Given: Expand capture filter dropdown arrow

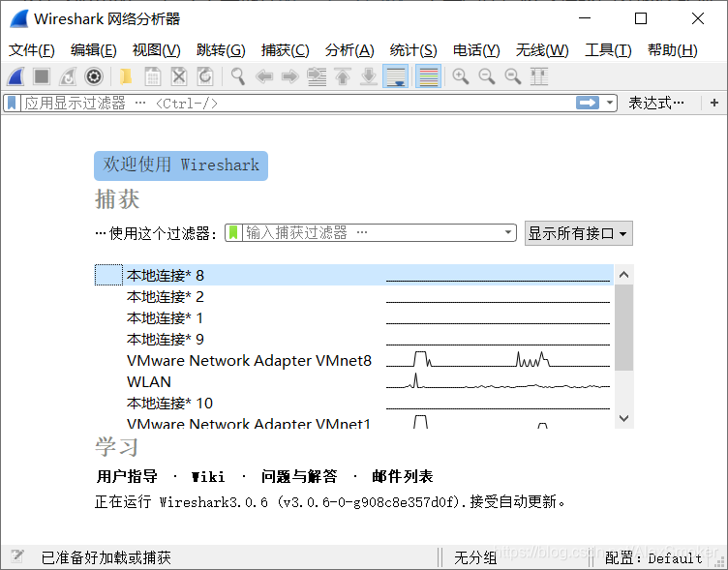Looking at the screenshot, I should pos(508,232).
